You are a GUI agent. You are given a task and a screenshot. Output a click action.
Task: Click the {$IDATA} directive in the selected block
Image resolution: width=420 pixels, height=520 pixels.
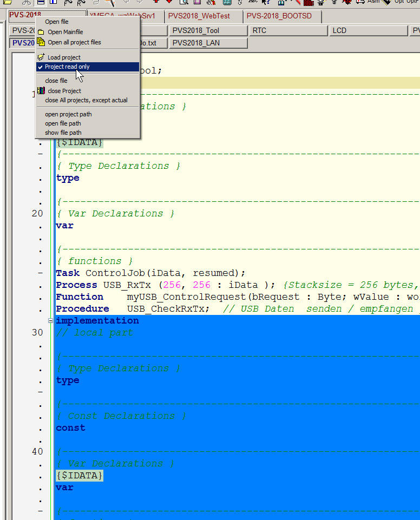coord(80,476)
